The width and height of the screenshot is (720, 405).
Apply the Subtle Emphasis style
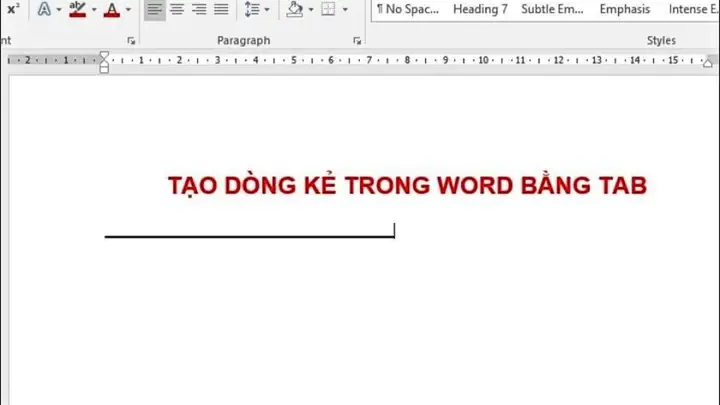(x=552, y=9)
